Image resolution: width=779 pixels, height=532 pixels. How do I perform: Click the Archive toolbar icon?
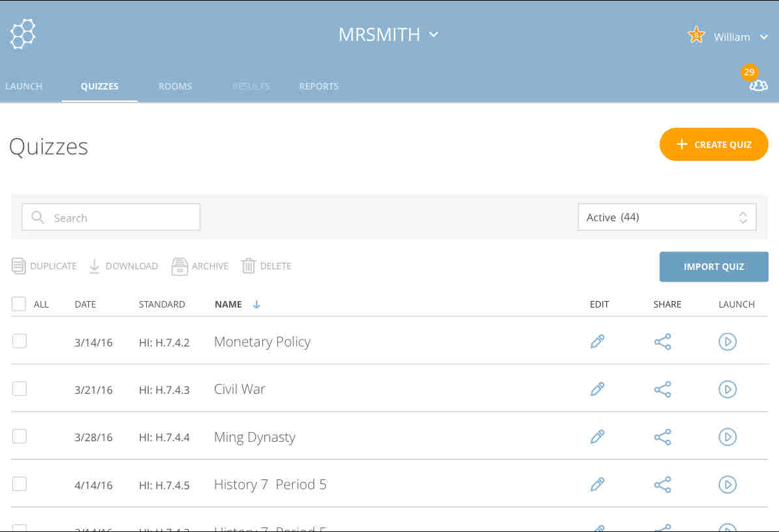(x=180, y=266)
